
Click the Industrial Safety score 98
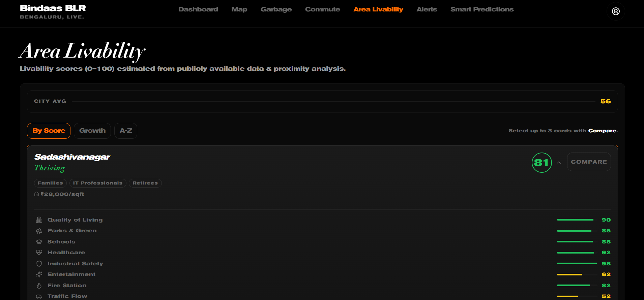click(606, 264)
